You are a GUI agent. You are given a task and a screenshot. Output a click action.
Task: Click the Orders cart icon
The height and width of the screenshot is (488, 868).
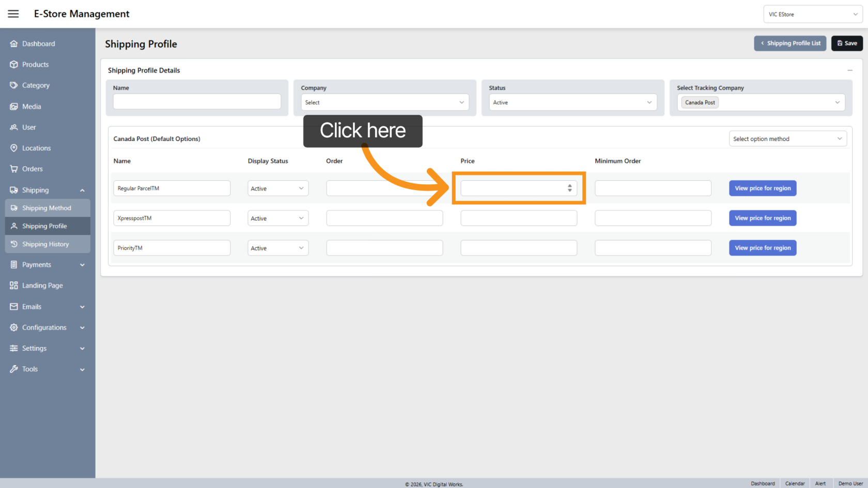point(14,169)
